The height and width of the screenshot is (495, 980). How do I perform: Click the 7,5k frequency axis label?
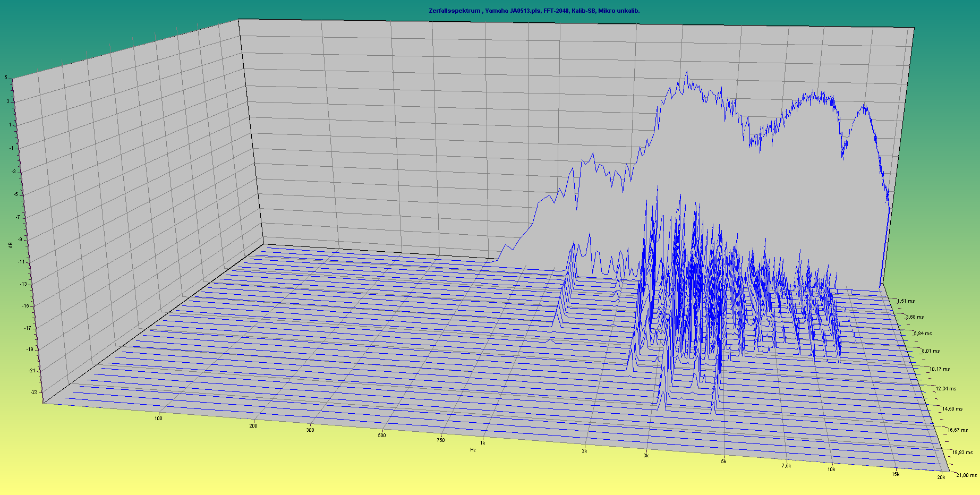[x=786, y=466]
